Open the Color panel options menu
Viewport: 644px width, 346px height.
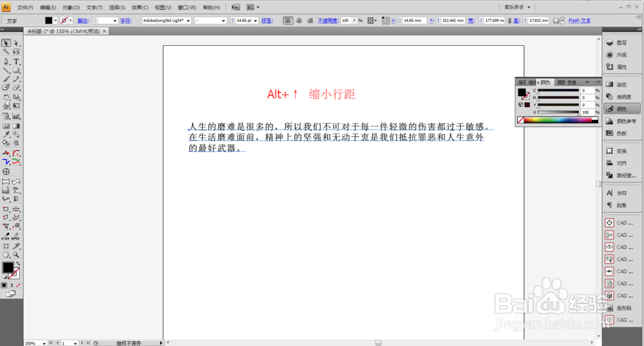click(597, 82)
